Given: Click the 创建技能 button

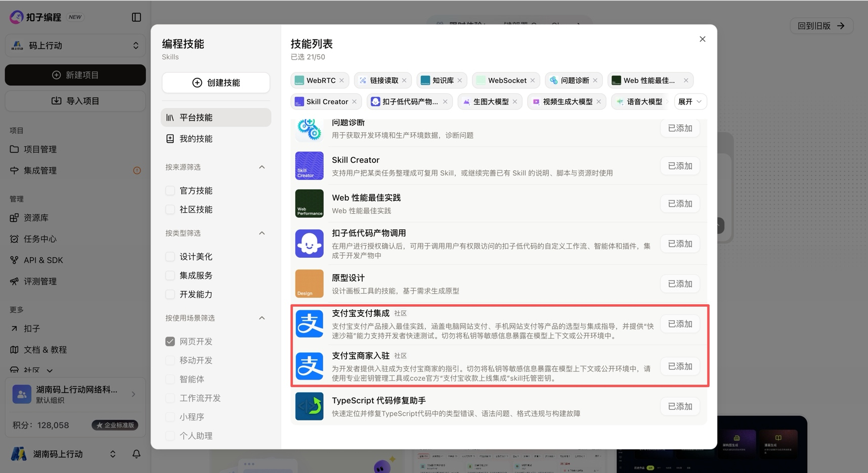Looking at the screenshot, I should click(216, 82).
